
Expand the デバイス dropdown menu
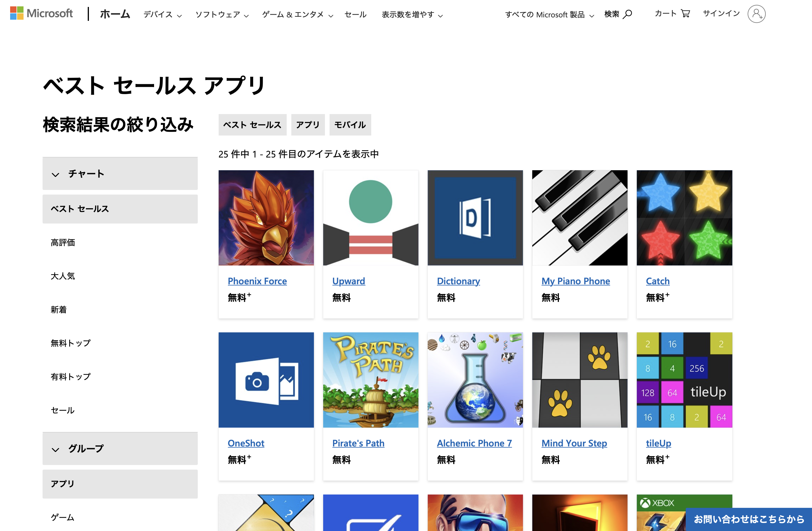click(162, 15)
